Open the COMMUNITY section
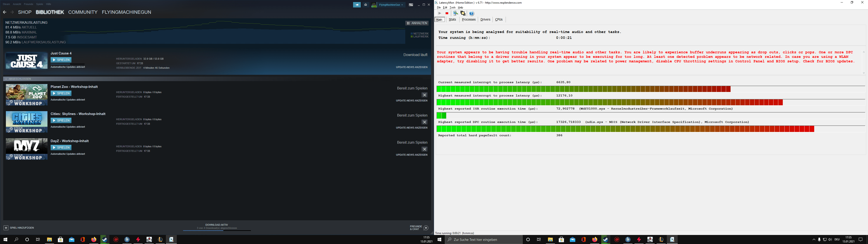868x244 pixels. click(83, 12)
